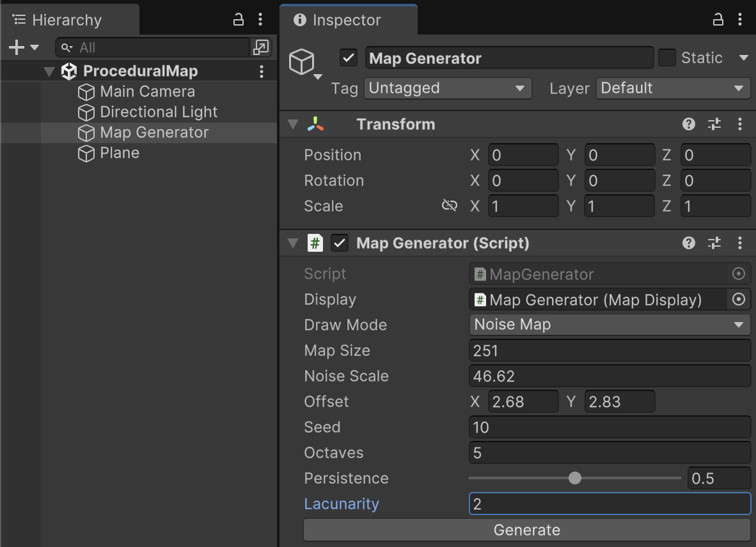Open the Draw Mode dropdown
The image size is (756, 547).
[x=609, y=325]
